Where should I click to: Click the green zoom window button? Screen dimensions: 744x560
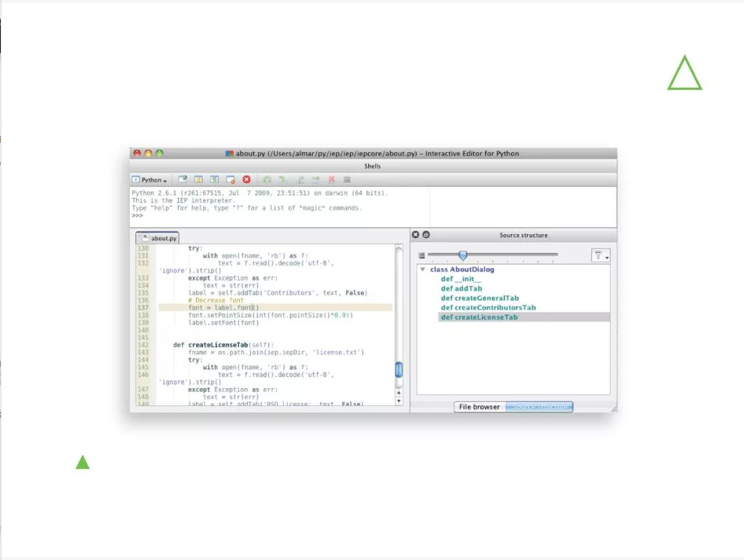(160, 153)
